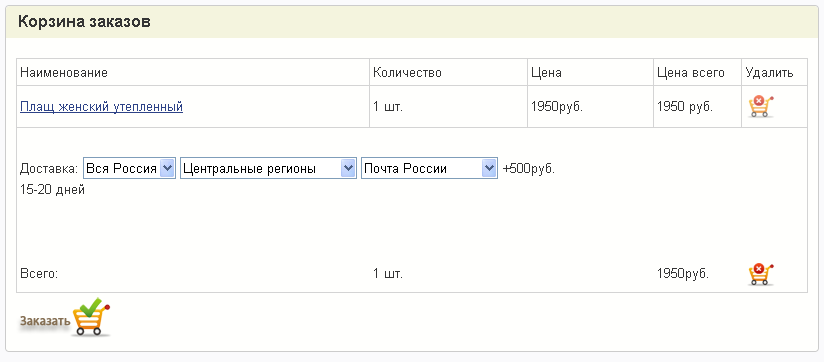Open the Вся Россия delivery dropdown
This screenshot has height=362, width=824.
click(129, 169)
